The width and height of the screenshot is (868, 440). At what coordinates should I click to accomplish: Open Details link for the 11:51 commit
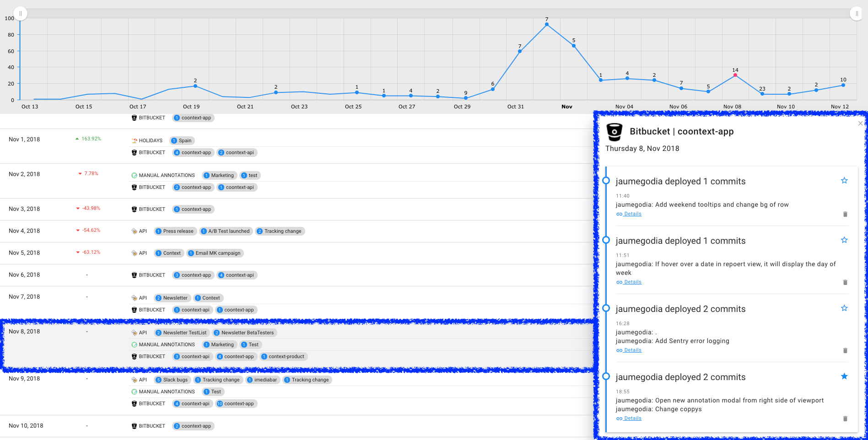629,282
